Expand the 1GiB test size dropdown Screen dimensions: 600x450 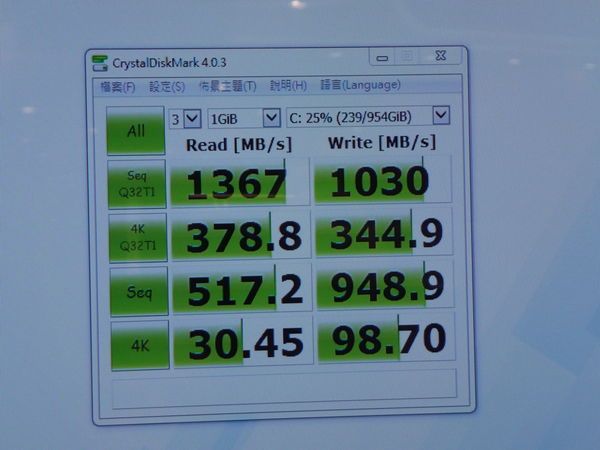tap(243, 118)
